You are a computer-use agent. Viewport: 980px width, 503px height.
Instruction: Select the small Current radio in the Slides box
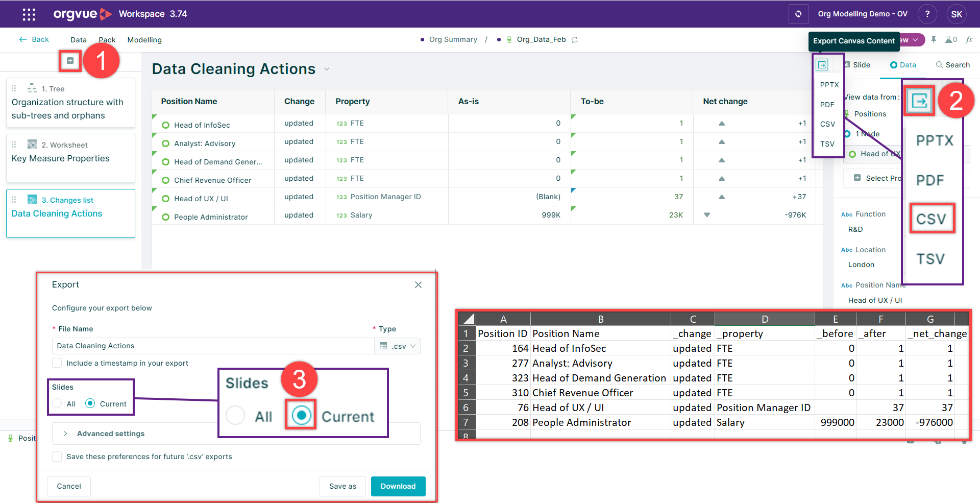(90, 403)
